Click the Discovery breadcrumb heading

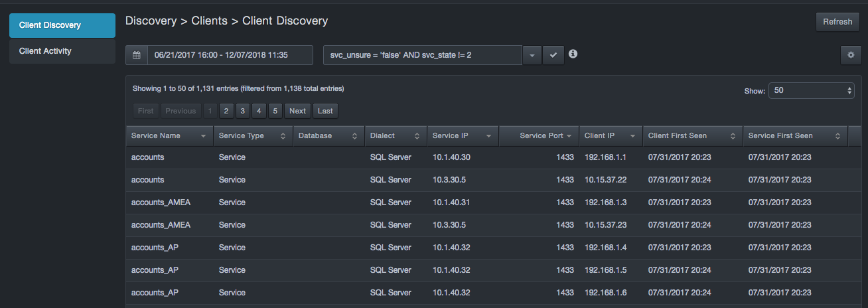(151, 21)
